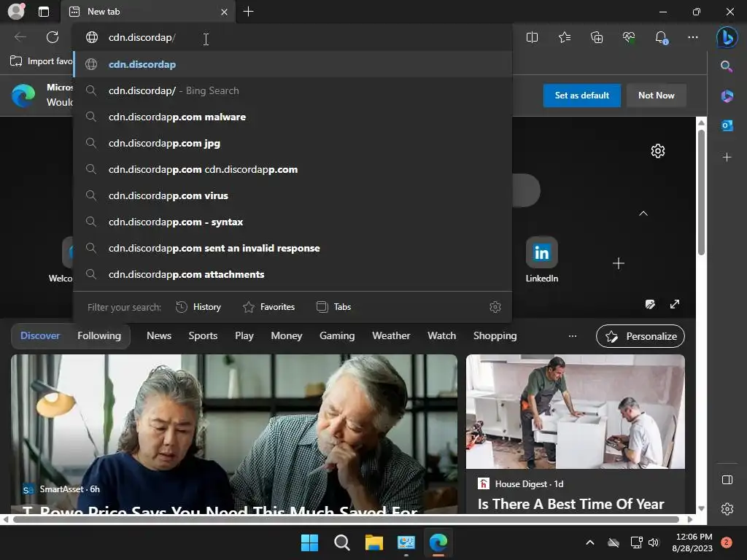
Task: Add a quick link site
Action: tap(619, 263)
